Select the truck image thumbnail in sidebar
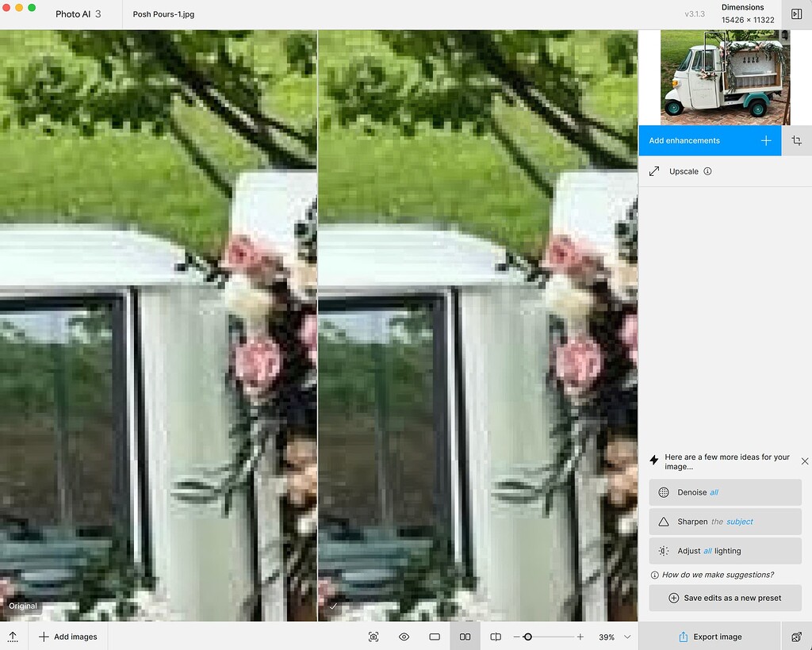This screenshot has height=650, width=812. (x=725, y=76)
